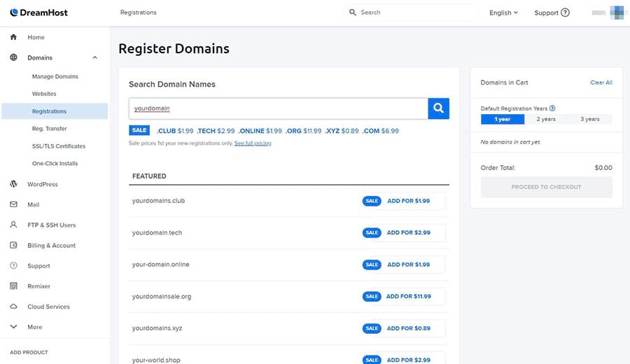Click the Default Registration Years help icon
The image size is (630, 364).
(x=552, y=108)
